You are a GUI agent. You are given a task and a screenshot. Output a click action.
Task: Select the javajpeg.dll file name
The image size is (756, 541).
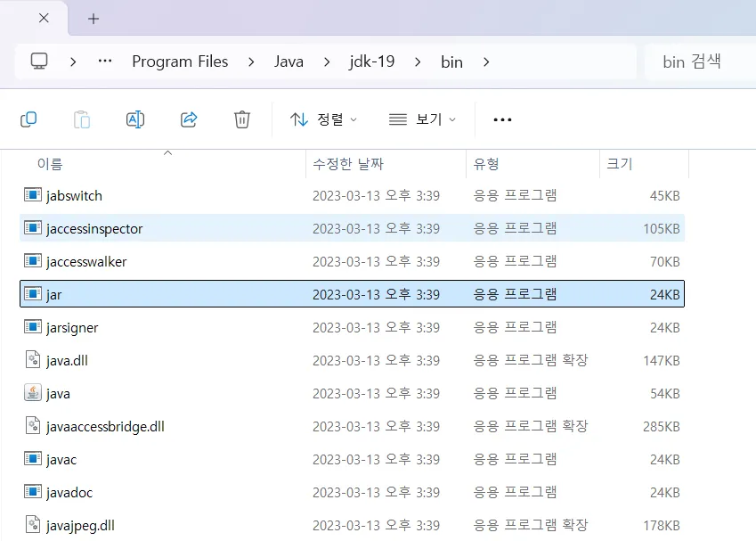coord(80,526)
